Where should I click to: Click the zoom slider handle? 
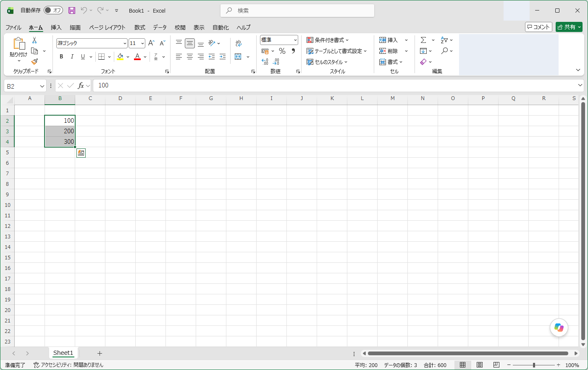point(534,365)
